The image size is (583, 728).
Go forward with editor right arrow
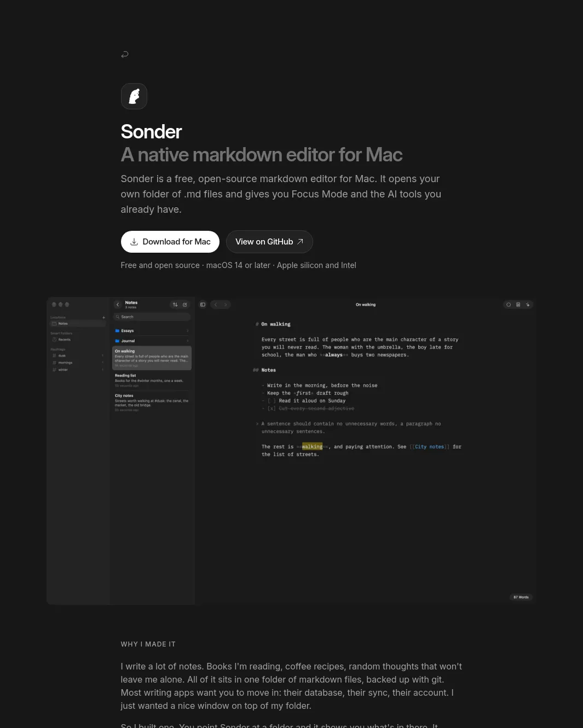(226, 305)
